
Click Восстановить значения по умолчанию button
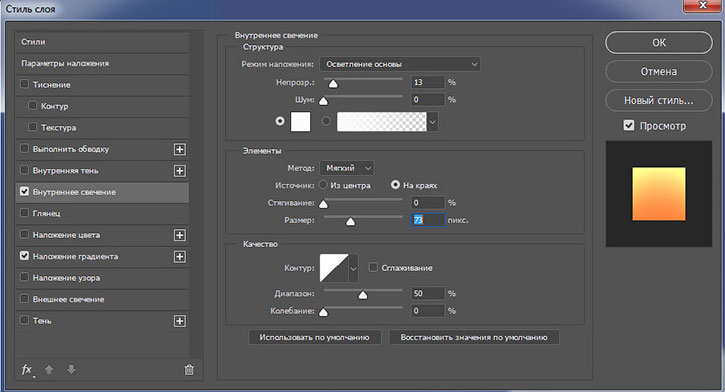click(474, 337)
